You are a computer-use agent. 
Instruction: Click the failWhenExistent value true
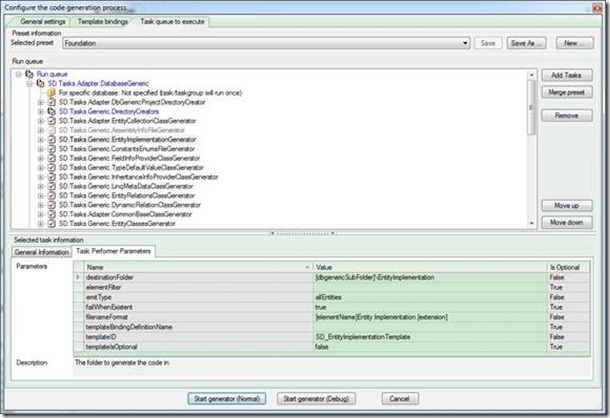321,307
